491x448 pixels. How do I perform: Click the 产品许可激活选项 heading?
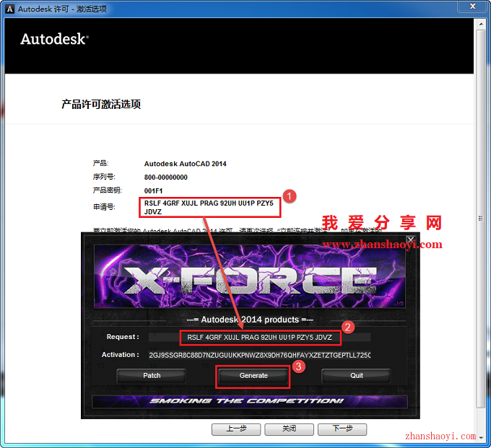coord(101,104)
